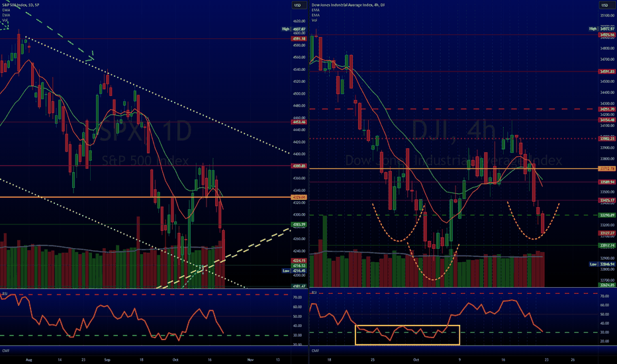The image size is (617, 364).
Task: Click the S&P 500 Index, 1D, SP legend title
Action: pyautogui.click(x=21, y=5)
